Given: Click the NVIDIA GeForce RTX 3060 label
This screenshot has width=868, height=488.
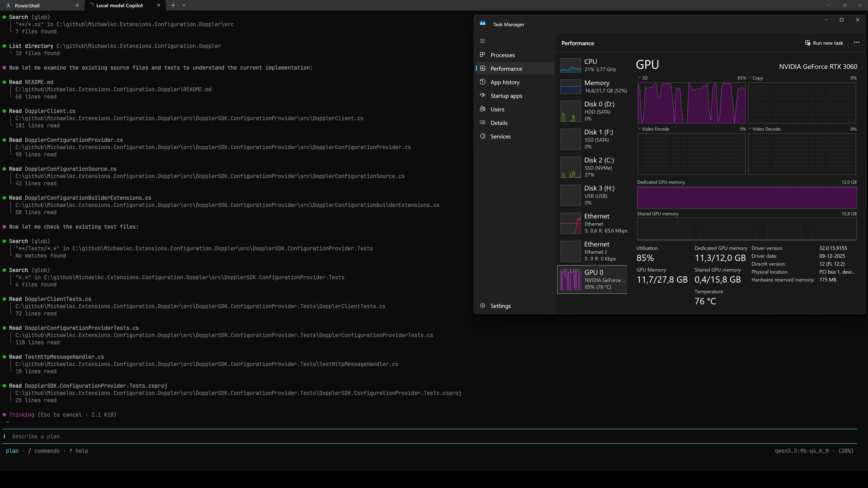Looking at the screenshot, I should click(x=818, y=67).
